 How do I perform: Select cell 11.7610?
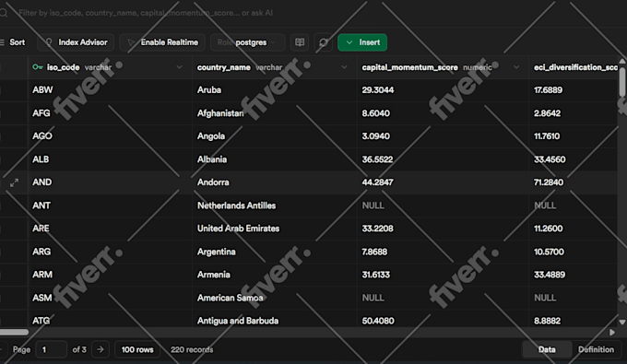point(574,136)
